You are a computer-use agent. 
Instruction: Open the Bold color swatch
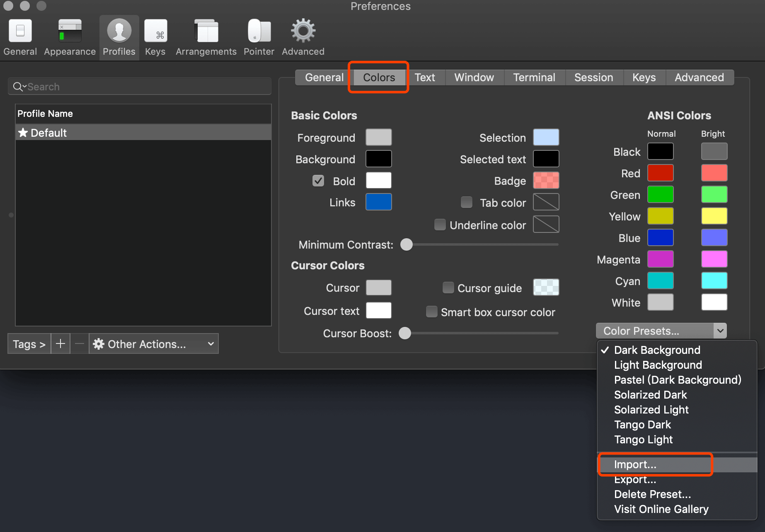click(379, 180)
